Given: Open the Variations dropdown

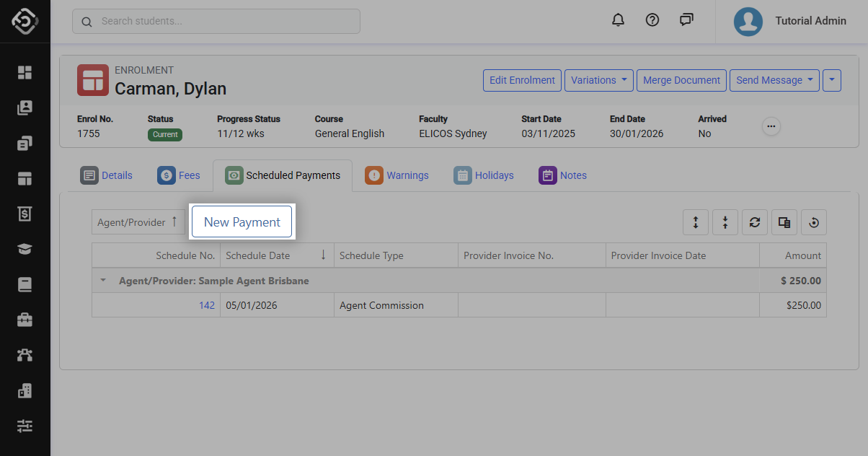Looking at the screenshot, I should click(x=598, y=80).
